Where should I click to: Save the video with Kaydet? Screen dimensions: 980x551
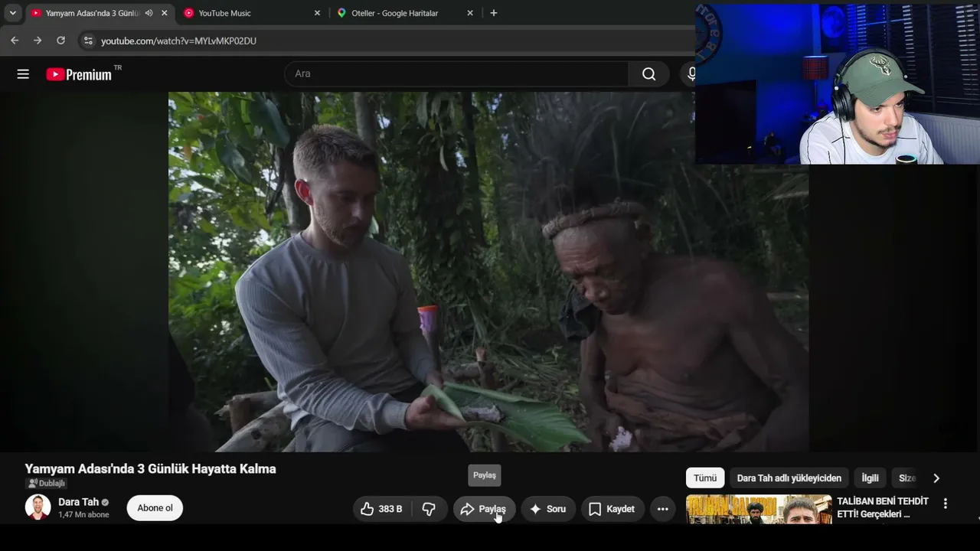612,509
